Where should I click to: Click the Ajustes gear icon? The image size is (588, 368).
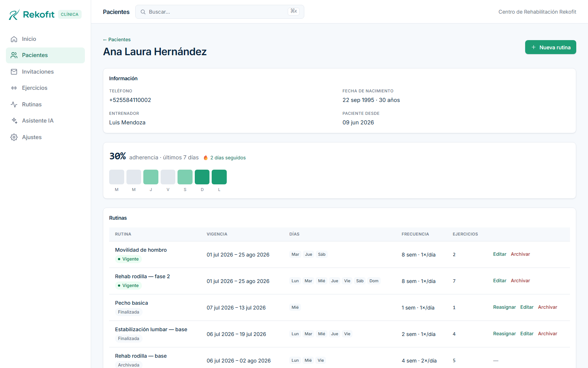coord(14,137)
